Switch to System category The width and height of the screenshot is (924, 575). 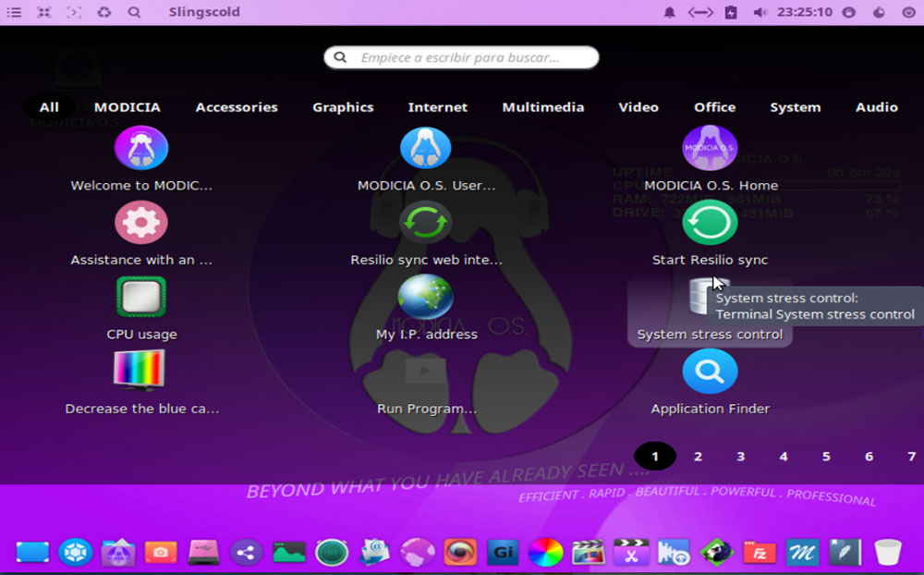point(795,106)
